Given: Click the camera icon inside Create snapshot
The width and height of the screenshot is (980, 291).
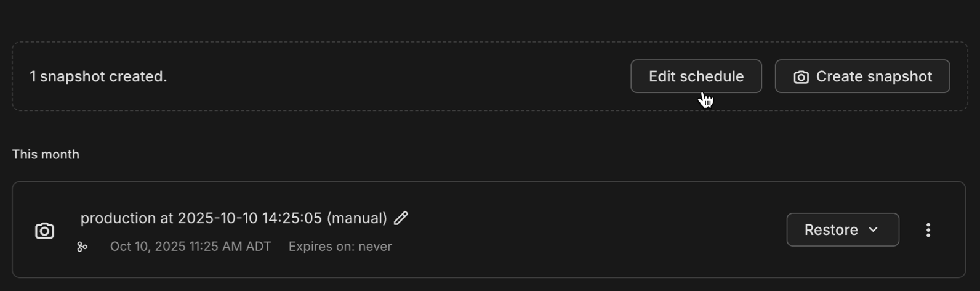Looking at the screenshot, I should point(801,77).
